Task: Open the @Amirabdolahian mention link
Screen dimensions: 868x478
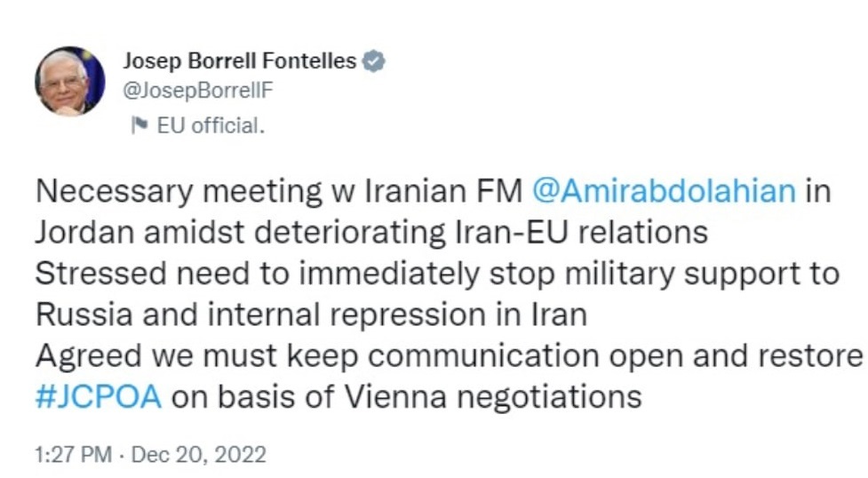Action: 663,192
